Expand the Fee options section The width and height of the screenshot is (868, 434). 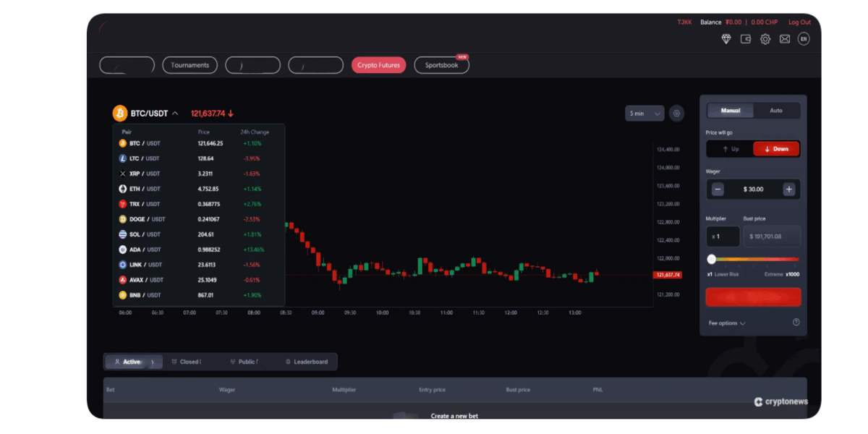click(725, 323)
